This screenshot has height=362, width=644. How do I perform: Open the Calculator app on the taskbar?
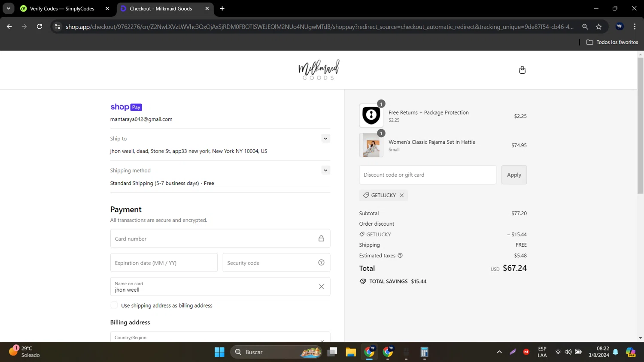424,352
